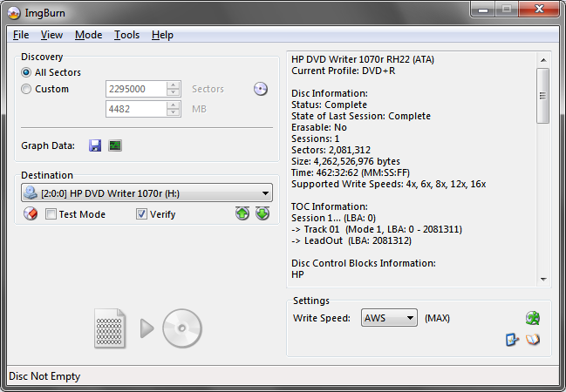Viewport: 566px width, 392px height.
Task: Start discovery with file-to-disc button
Action: click(148, 328)
